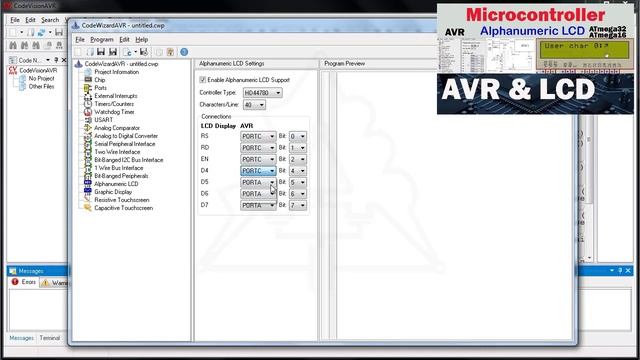Close the Messages panel
Screen dimensions: 640x360
coord(628,270)
